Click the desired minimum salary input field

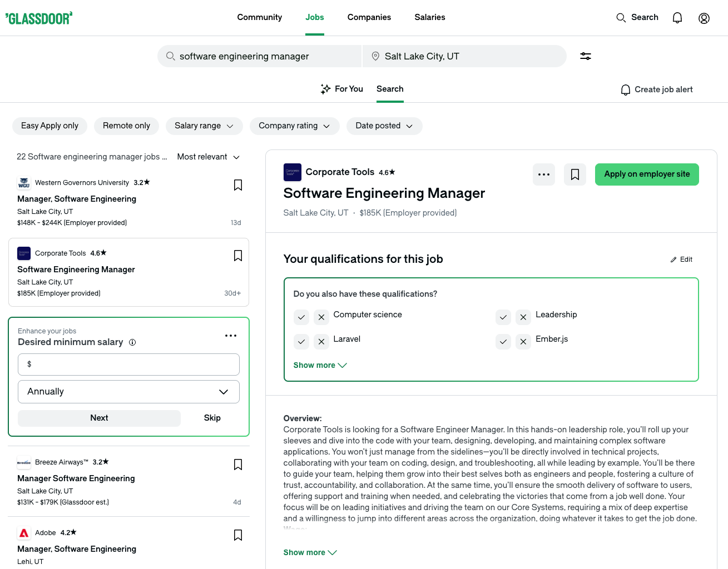coord(128,365)
